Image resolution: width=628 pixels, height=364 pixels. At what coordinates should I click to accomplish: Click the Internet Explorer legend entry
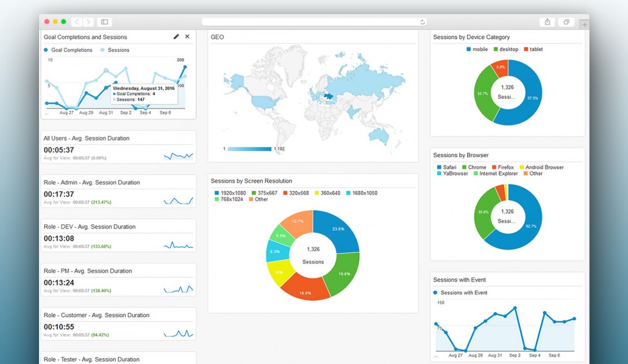496,173
